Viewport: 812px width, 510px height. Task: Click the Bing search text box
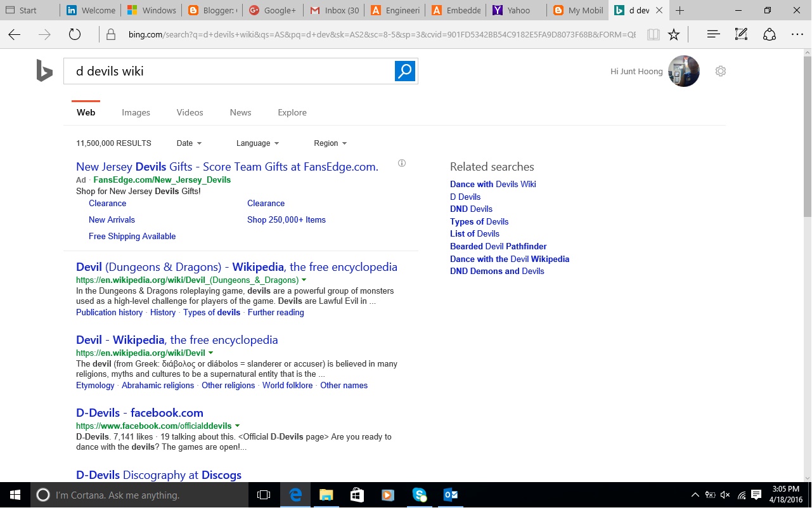[x=229, y=71]
